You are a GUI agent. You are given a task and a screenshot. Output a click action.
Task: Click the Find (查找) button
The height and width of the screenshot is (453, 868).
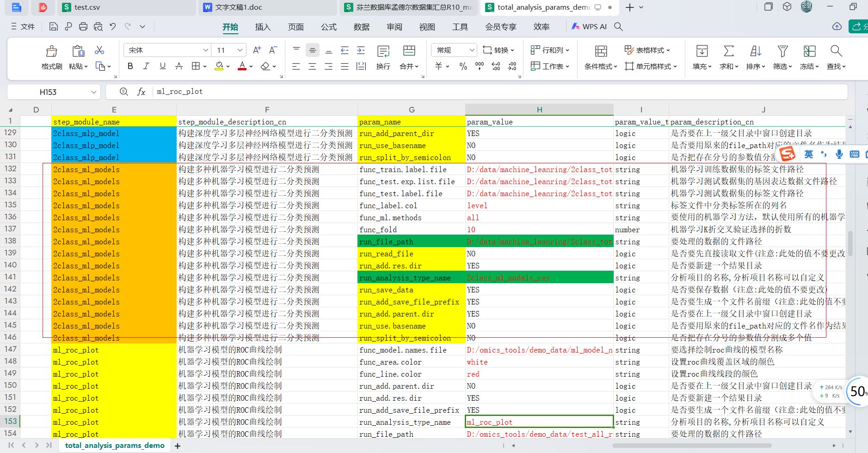(836, 57)
